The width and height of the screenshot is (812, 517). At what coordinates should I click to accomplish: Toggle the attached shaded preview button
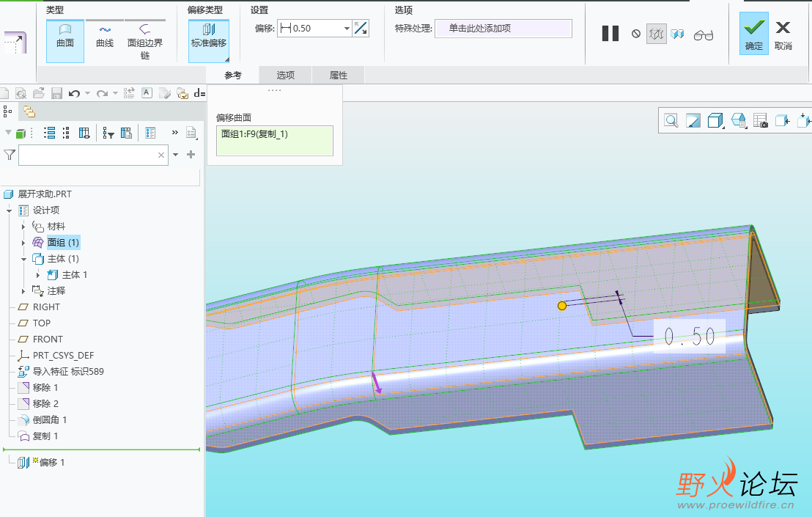coord(678,34)
